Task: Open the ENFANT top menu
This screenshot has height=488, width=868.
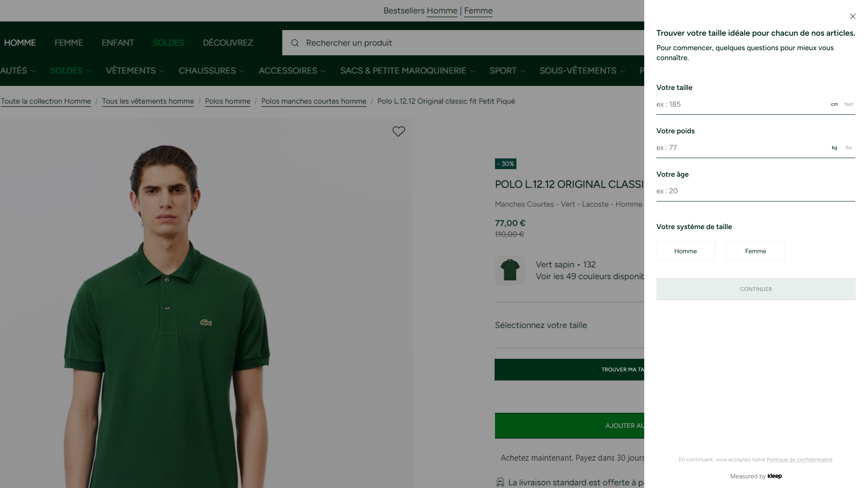Action: [118, 43]
